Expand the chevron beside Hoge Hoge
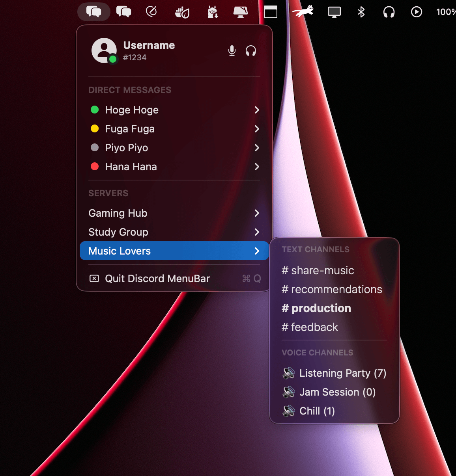This screenshot has width=456, height=476. tap(257, 110)
